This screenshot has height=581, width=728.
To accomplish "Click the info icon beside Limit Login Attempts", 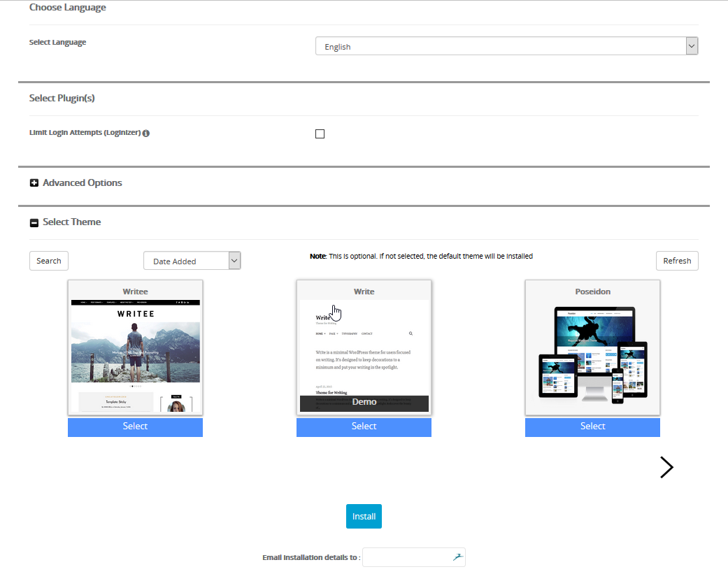I will (x=146, y=133).
